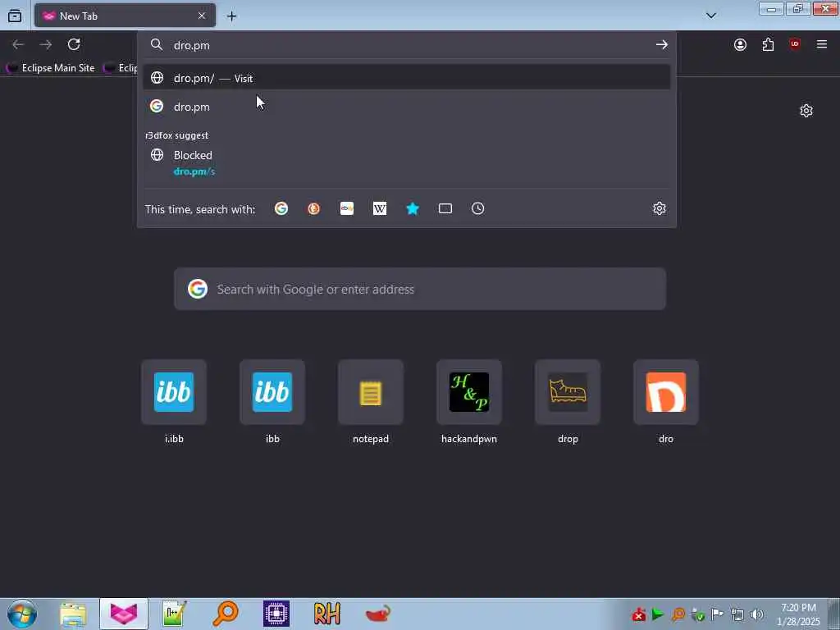Viewport: 840px width, 630px height.
Task: Open Eclipse Main Site bookmark
Action: click(x=50, y=68)
